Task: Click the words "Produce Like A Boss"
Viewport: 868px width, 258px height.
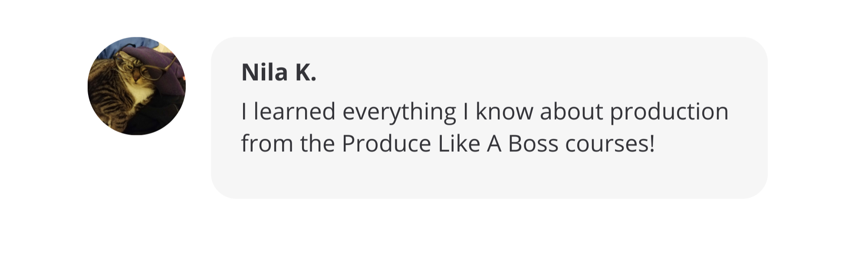Action: 450,144
